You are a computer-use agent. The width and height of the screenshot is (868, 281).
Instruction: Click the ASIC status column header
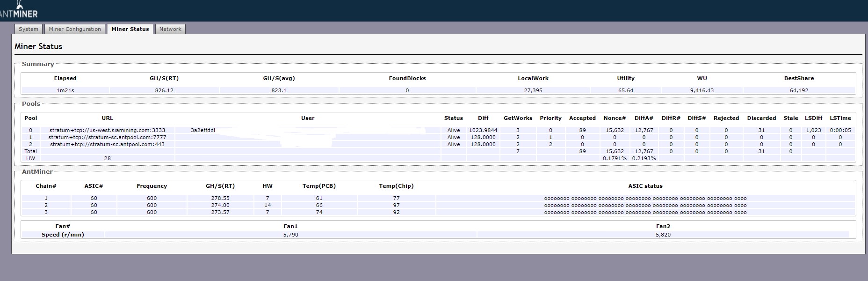pyautogui.click(x=645, y=186)
